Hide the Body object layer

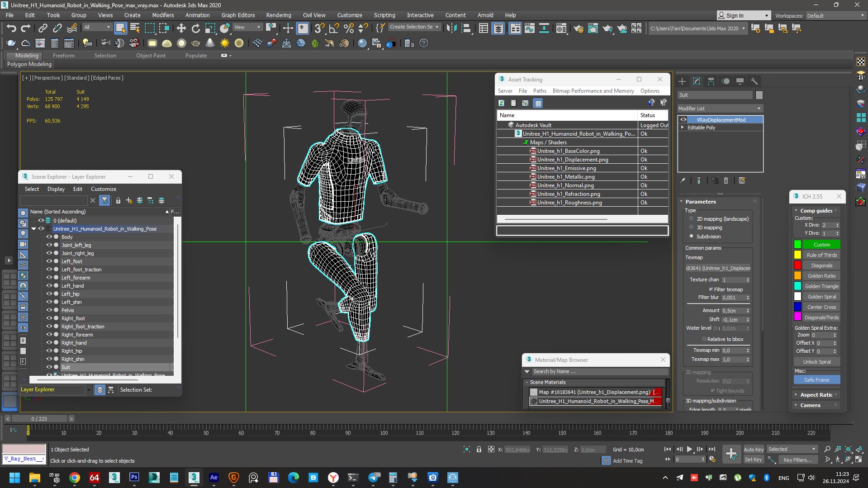point(49,237)
